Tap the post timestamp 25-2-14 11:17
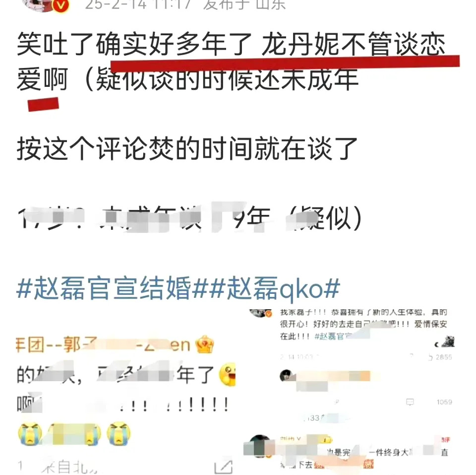476x475 pixels. click(x=138, y=4)
